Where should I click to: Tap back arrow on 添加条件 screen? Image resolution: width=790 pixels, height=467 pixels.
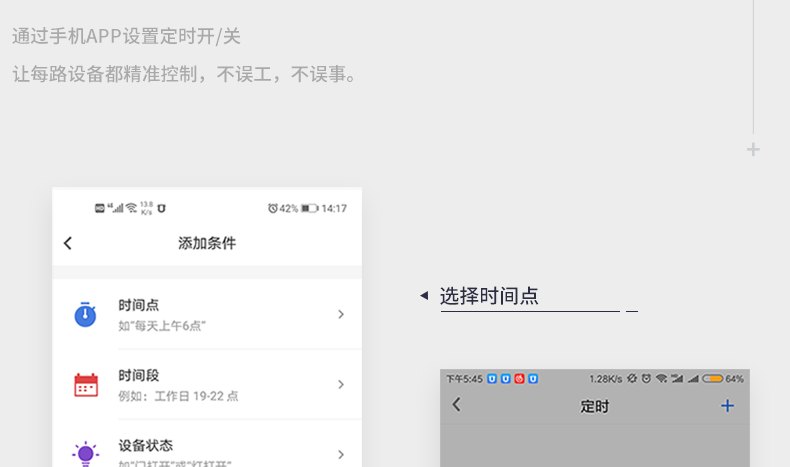point(68,243)
